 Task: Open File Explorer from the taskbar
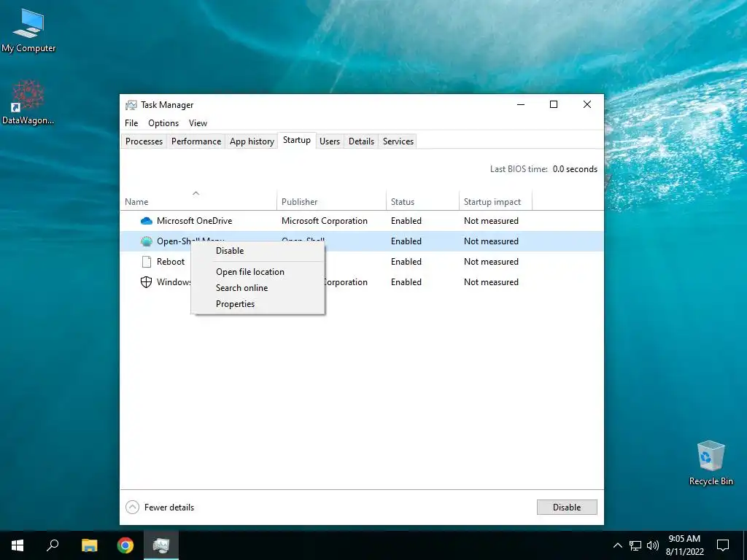(89, 545)
